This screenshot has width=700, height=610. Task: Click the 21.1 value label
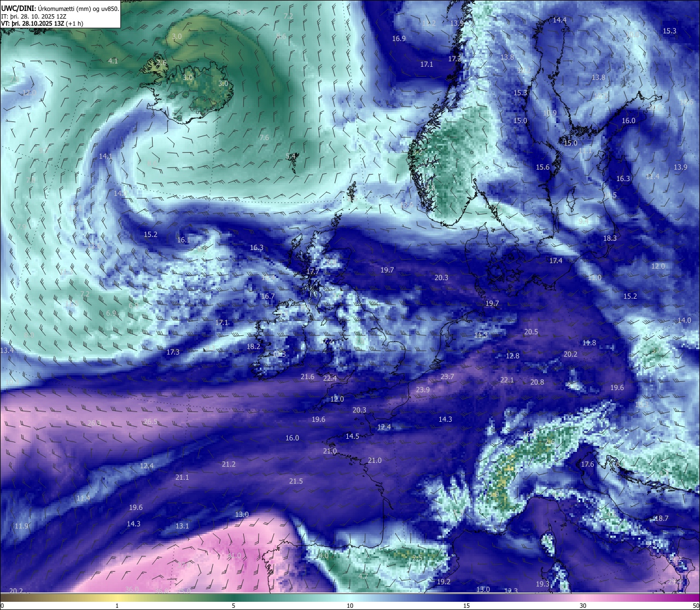182,478
